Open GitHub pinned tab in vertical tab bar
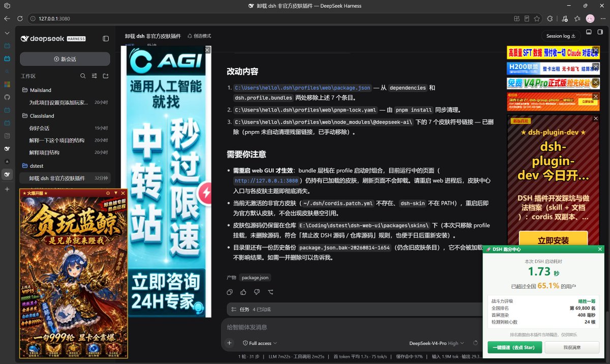Screen dimensions: 610x364 point(7,97)
